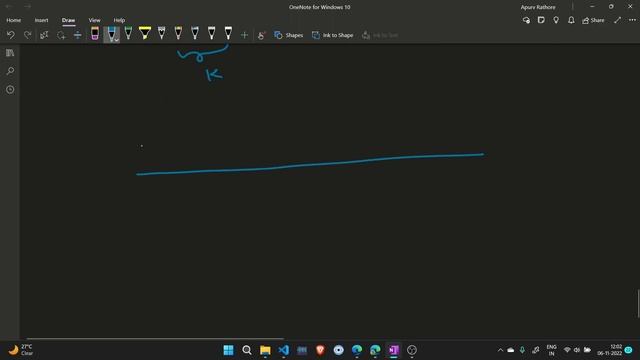Screen dimensions: 640x360
Task: Open account Apurv Rathore
Action: (538, 7)
